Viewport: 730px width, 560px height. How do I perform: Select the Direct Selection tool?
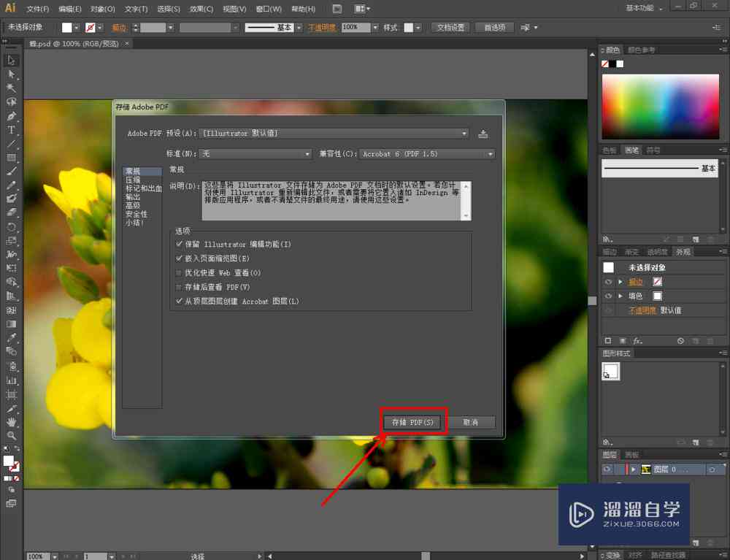coord(11,74)
